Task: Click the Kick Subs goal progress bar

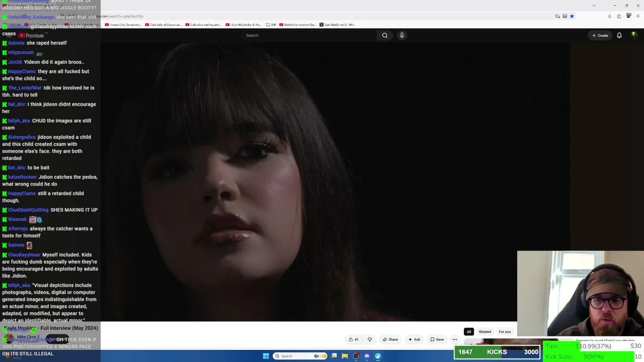Action: pyautogui.click(x=594, y=356)
